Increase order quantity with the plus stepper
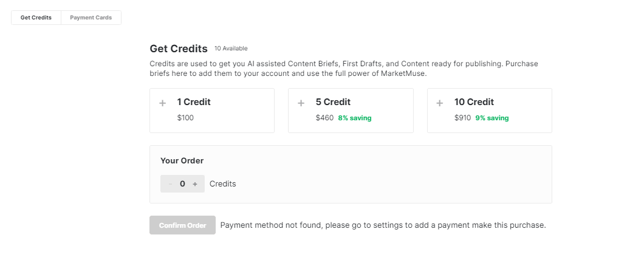This screenshot has height=277, width=644. tap(195, 184)
